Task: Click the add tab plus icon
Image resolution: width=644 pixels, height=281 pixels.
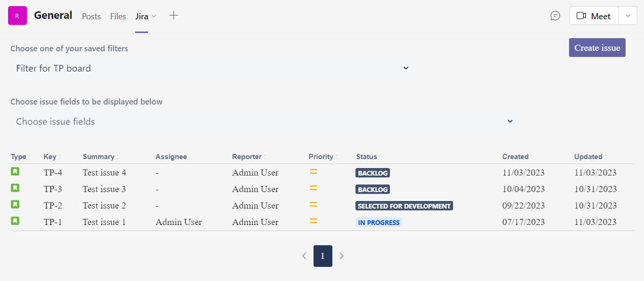Action: click(x=173, y=15)
